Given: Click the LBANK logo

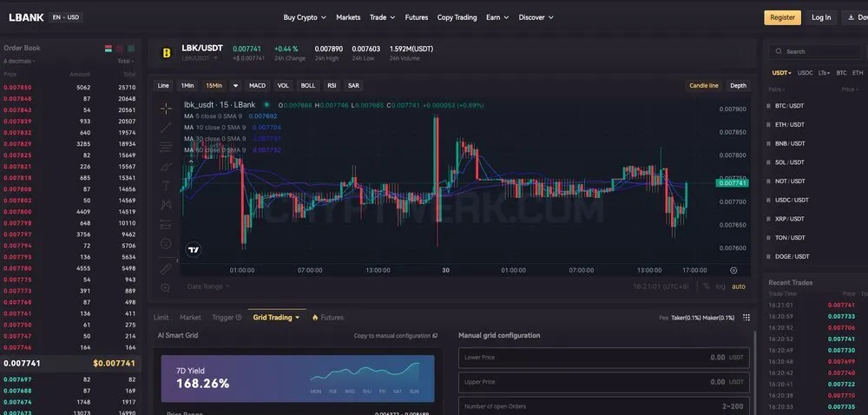Looking at the screenshot, I should pyautogui.click(x=26, y=17).
